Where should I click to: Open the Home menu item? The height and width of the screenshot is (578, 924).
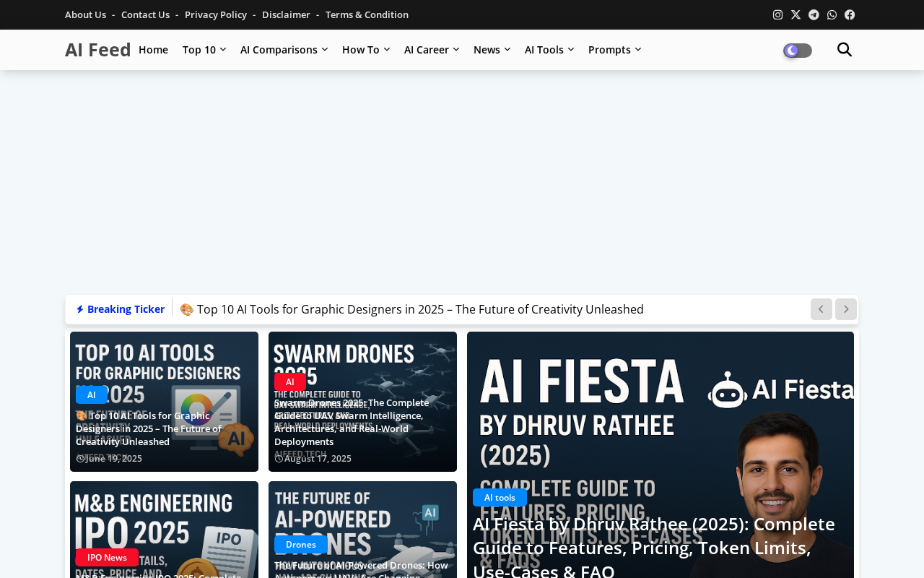[x=153, y=50]
